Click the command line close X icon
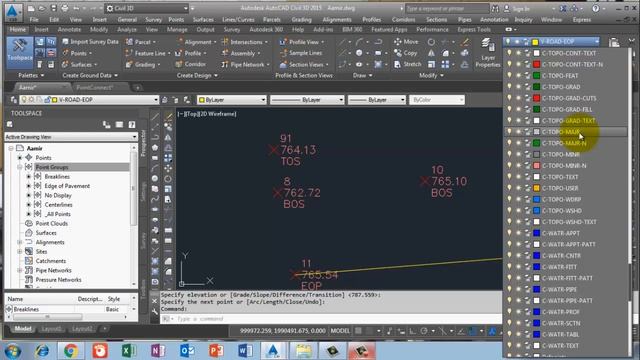The height and width of the screenshot is (360, 640). coord(154,301)
